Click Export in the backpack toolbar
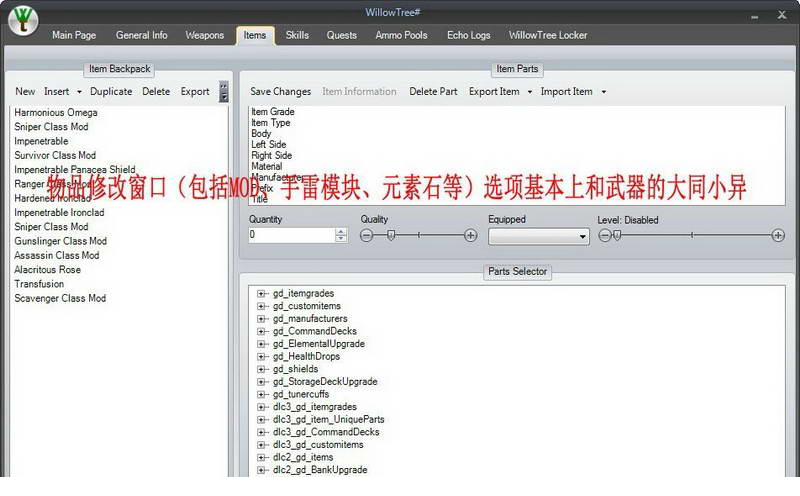Image resolution: width=800 pixels, height=496 pixels. [x=195, y=91]
